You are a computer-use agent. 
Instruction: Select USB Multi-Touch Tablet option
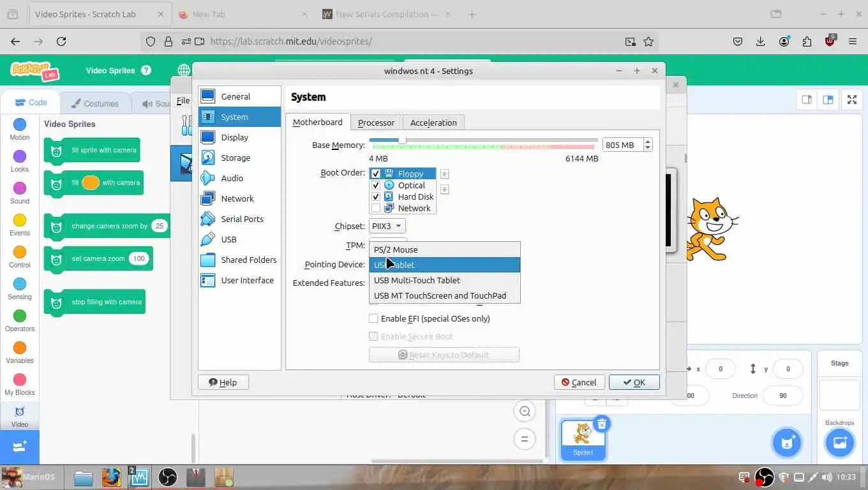(445, 280)
